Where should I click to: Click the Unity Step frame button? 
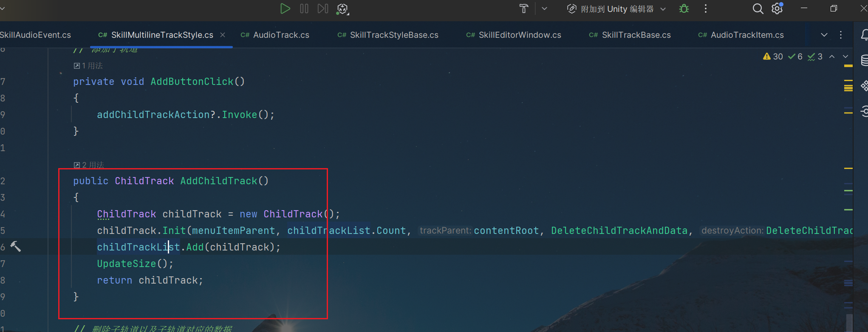322,8
